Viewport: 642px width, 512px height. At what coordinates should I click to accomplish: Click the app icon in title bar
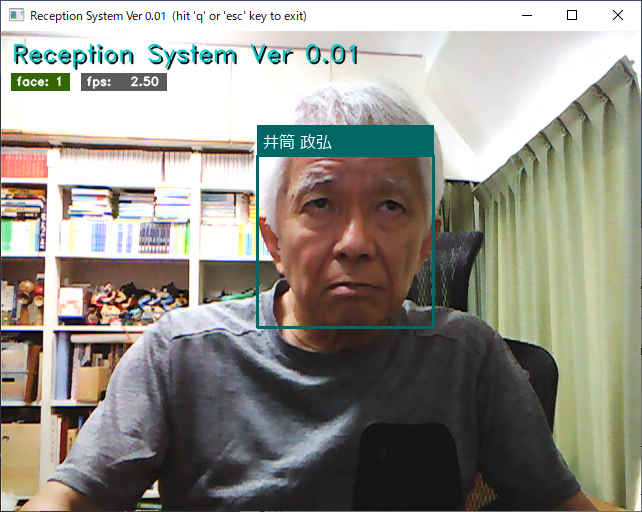(x=15, y=16)
